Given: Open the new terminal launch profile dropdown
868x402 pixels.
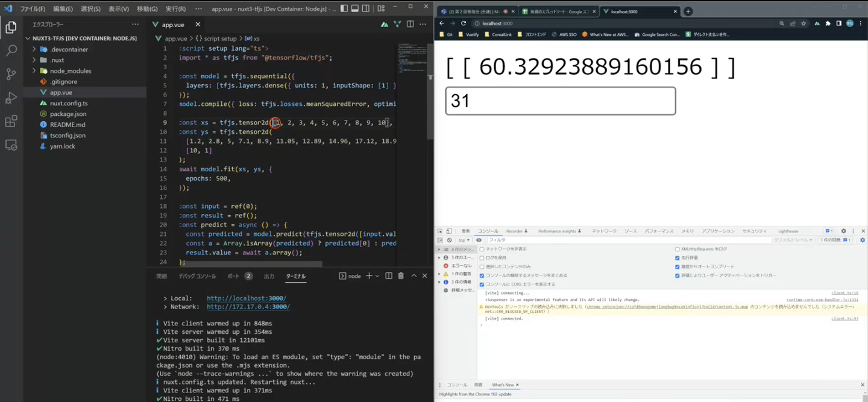Looking at the screenshot, I should tap(377, 276).
